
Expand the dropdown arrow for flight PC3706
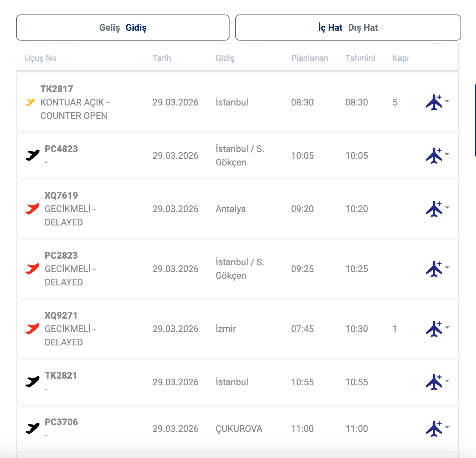447,427
